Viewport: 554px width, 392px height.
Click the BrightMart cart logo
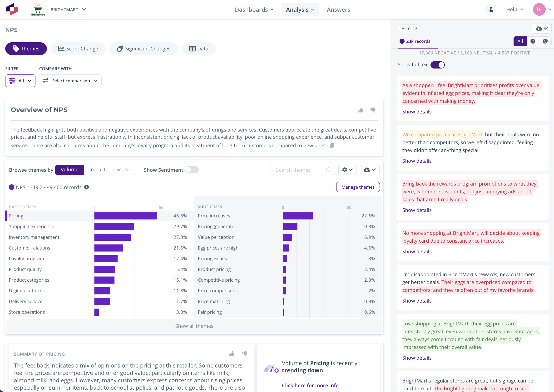(x=38, y=10)
